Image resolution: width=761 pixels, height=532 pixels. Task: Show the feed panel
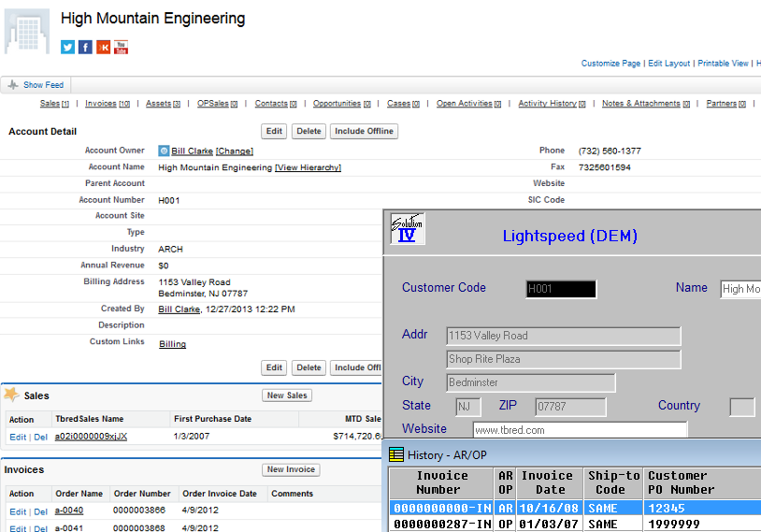pyautogui.click(x=36, y=85)
